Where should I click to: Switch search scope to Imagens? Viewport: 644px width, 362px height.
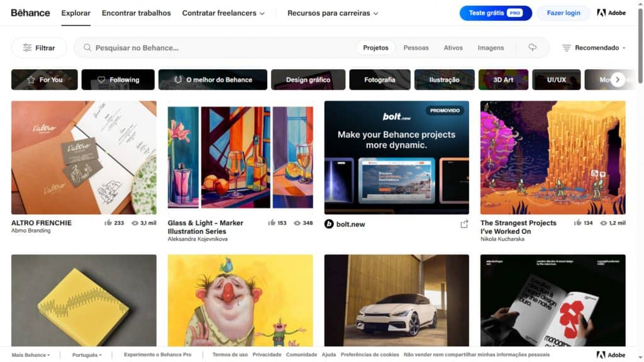point(491,48)
